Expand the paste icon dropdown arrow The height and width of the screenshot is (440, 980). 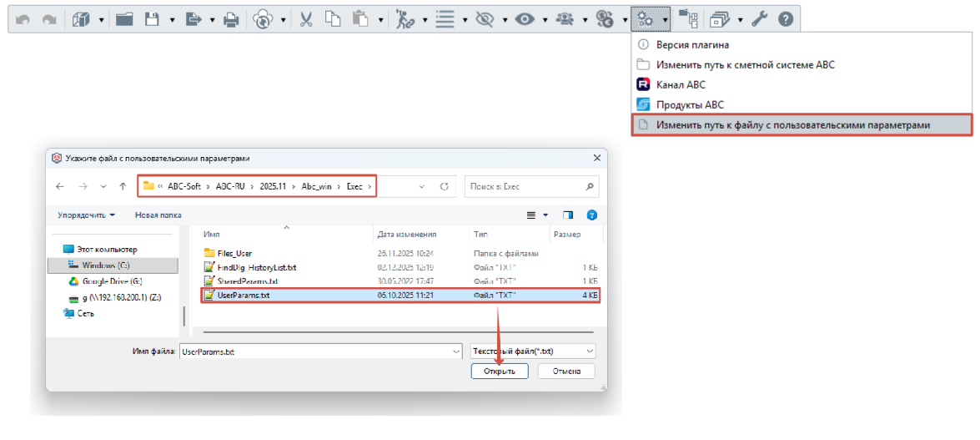(x=380, y=21)
